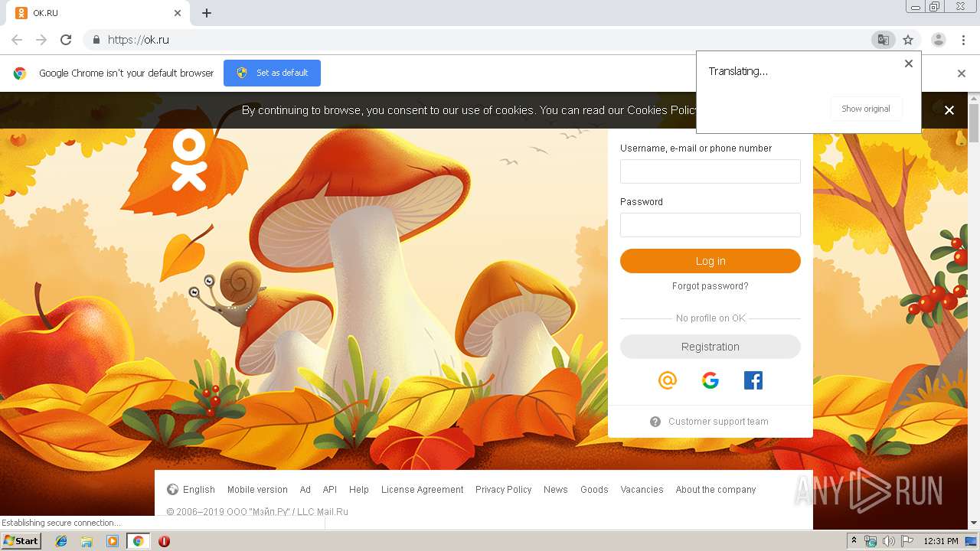Sign in with Google icon
980x551 pixels.
pyautogui.click(x=710, y=380)
